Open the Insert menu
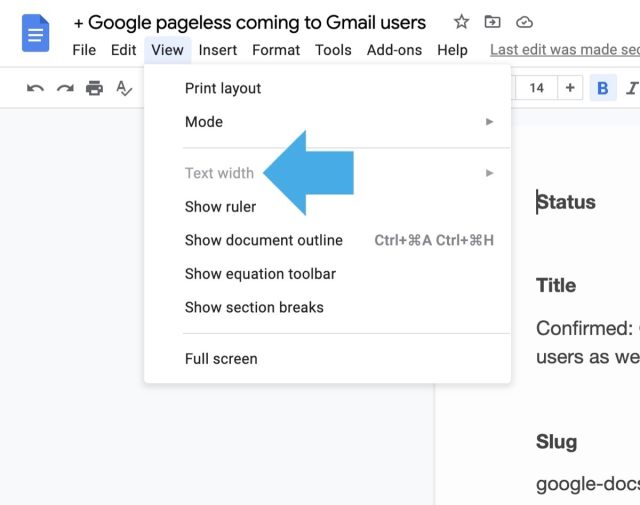The image size is (640, 505). point(217,50)
